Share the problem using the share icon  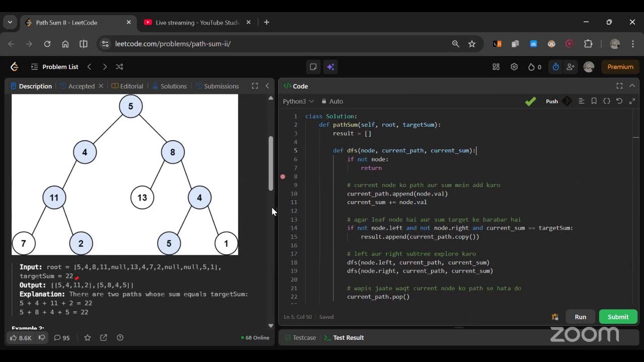point(104,338)
